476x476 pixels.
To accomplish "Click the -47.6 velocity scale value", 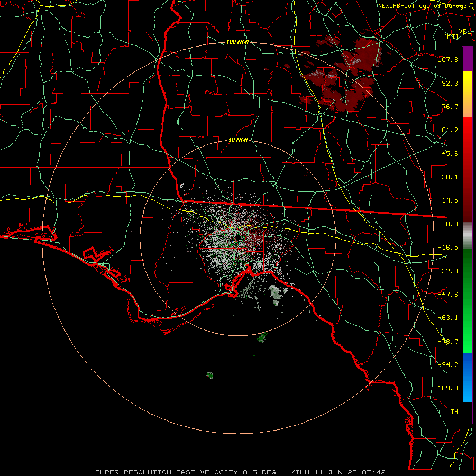I will tap(448, 295).
